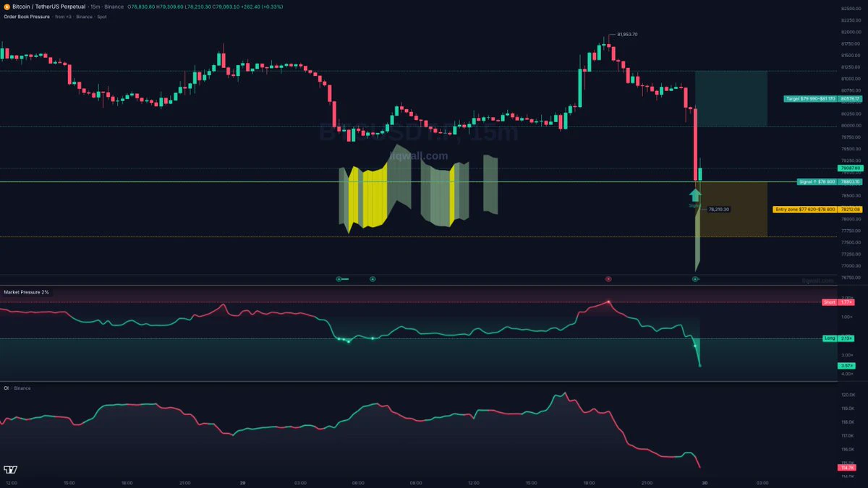868x488 pixels.
Task: Click the 30 date label on time axis
Action: coord(704,482)
